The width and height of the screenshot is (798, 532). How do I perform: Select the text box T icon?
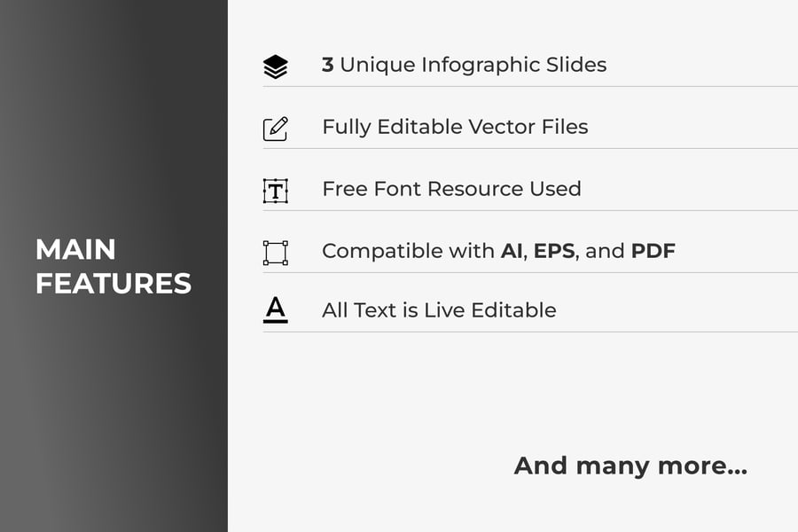(276, 191)
